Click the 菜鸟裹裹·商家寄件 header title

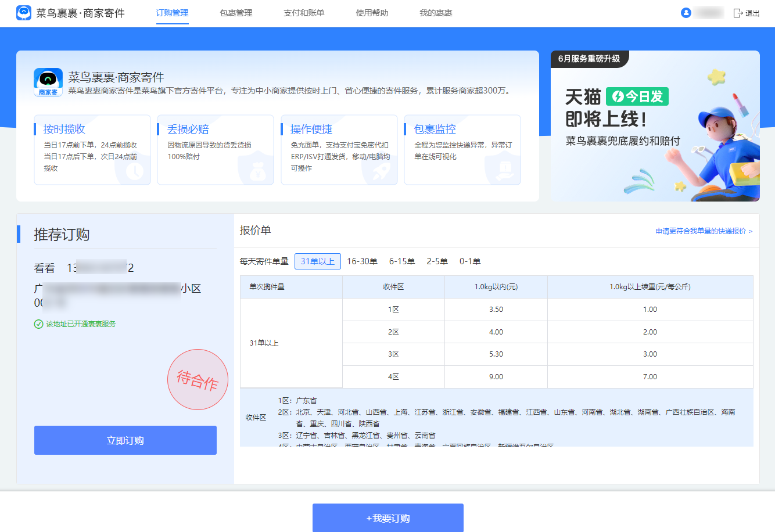point(80,13)
